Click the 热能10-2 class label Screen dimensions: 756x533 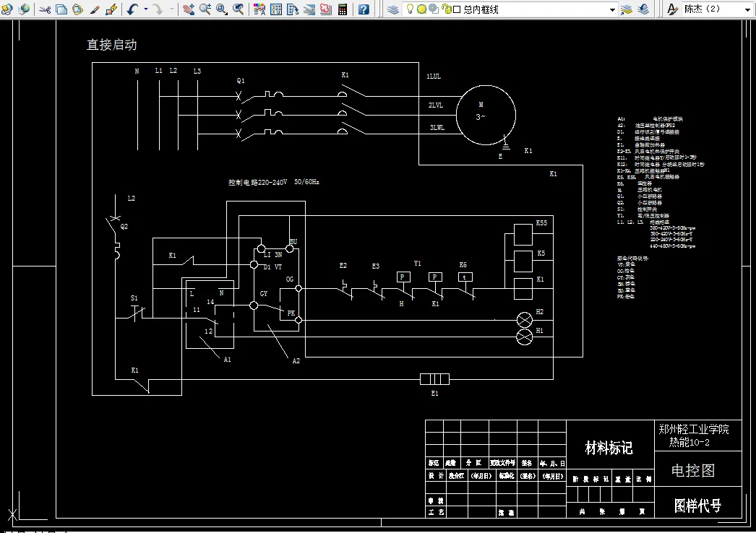click(x=689, y=443)
